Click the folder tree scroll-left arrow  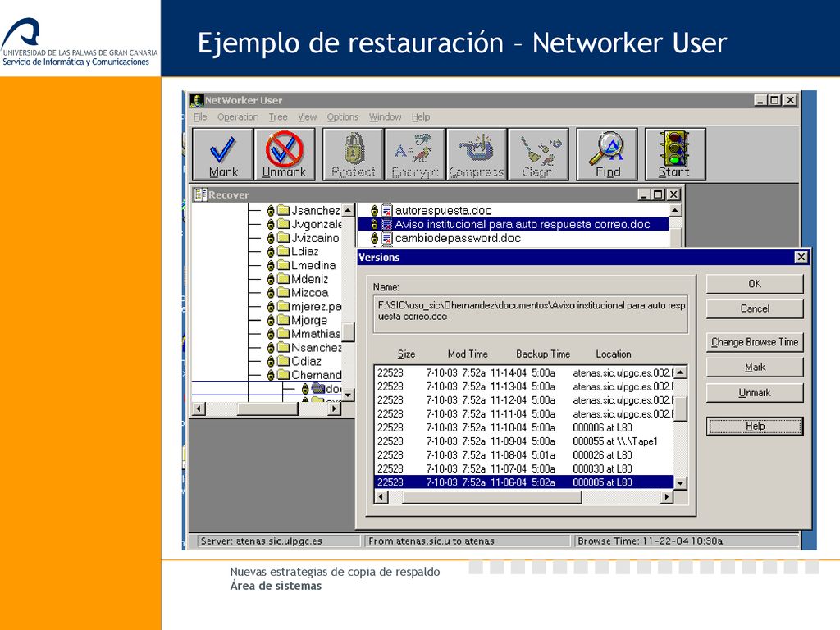coord(199,409)
